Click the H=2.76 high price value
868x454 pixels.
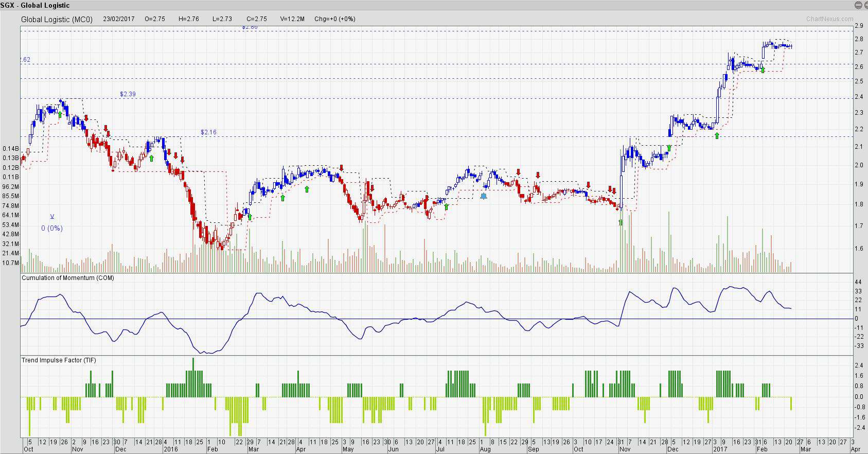[189, 19]
